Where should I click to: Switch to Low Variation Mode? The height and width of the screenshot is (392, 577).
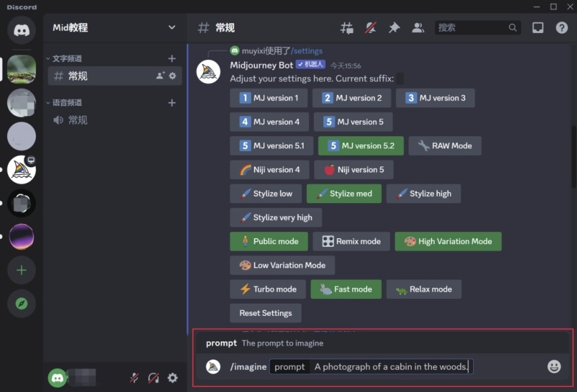(x=282, y=265)
